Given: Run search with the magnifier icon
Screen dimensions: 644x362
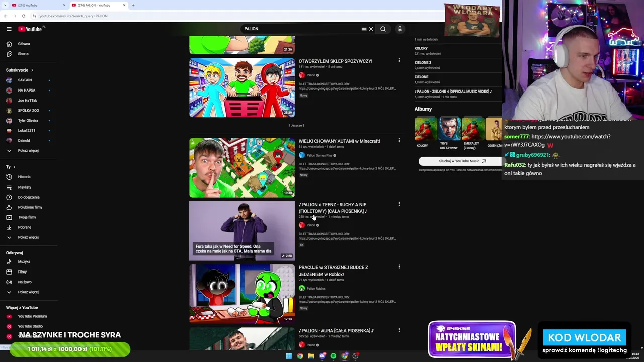Looking at the screenshot, I should (x=383, y=29).
